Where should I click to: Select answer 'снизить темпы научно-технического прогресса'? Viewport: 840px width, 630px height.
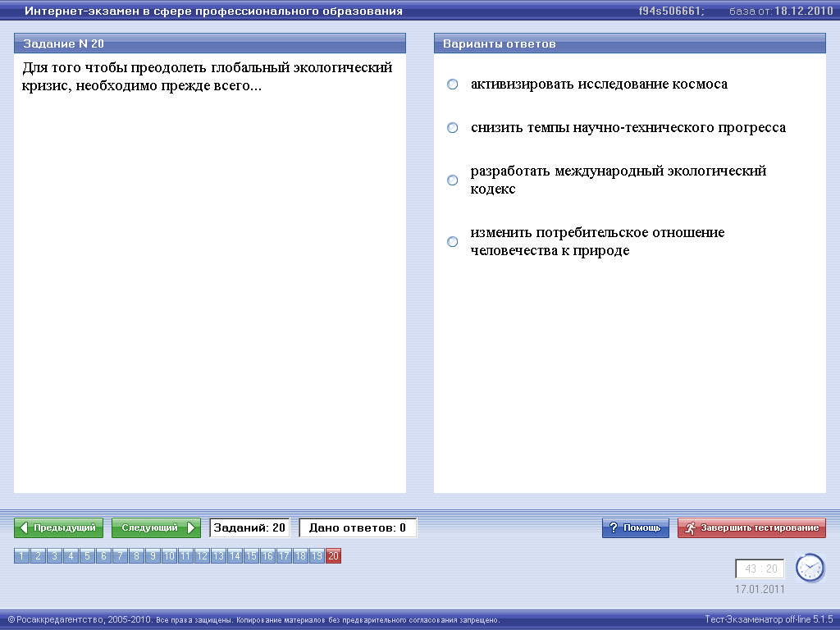coord(453,127)
